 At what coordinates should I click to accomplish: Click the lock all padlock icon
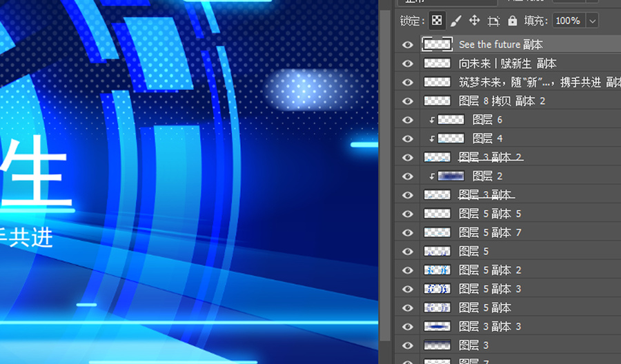point(513,21)
